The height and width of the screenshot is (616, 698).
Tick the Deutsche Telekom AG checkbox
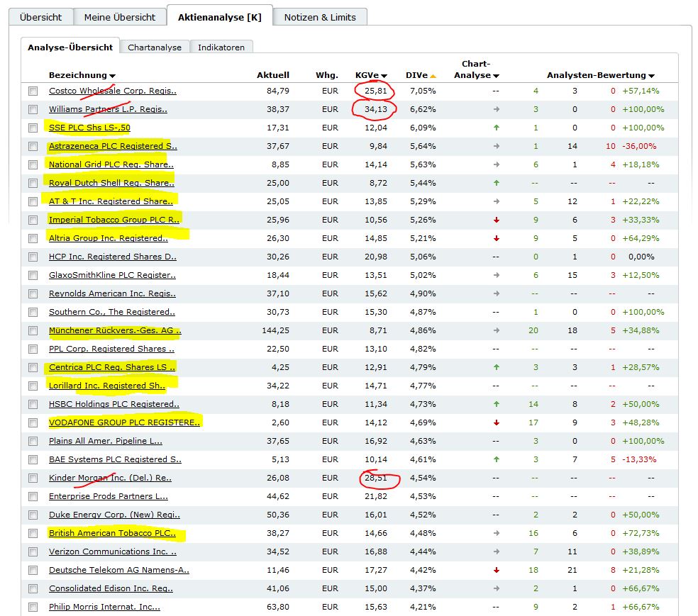tap(33, 570)
